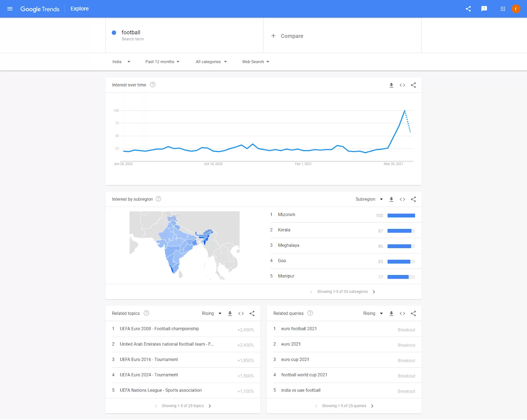Embed the Interest by subregion widget
527x420 pixels.
(402, 199)
